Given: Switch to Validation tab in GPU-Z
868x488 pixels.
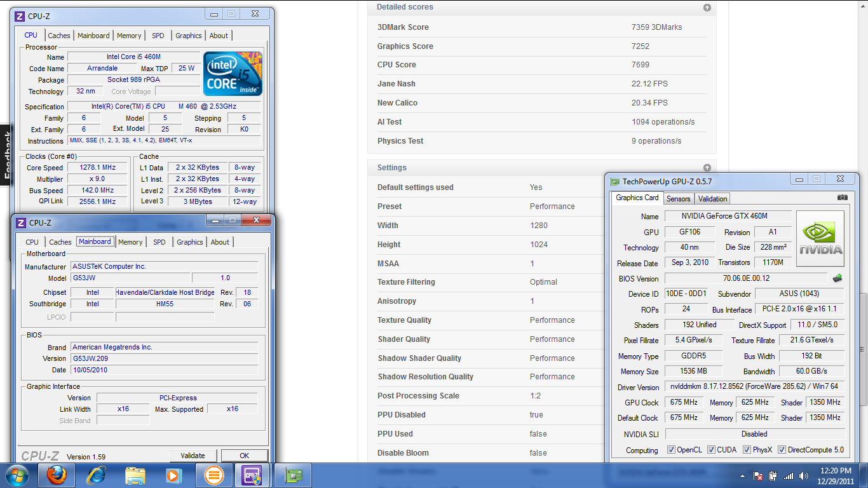Looking at the screenshot, I should (x=712, y=199).
